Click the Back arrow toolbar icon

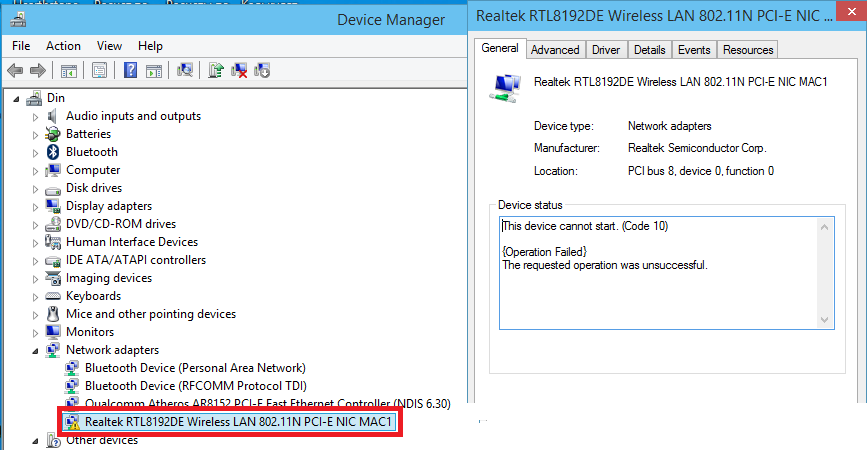pyautogui.click(x=15, y=70)
